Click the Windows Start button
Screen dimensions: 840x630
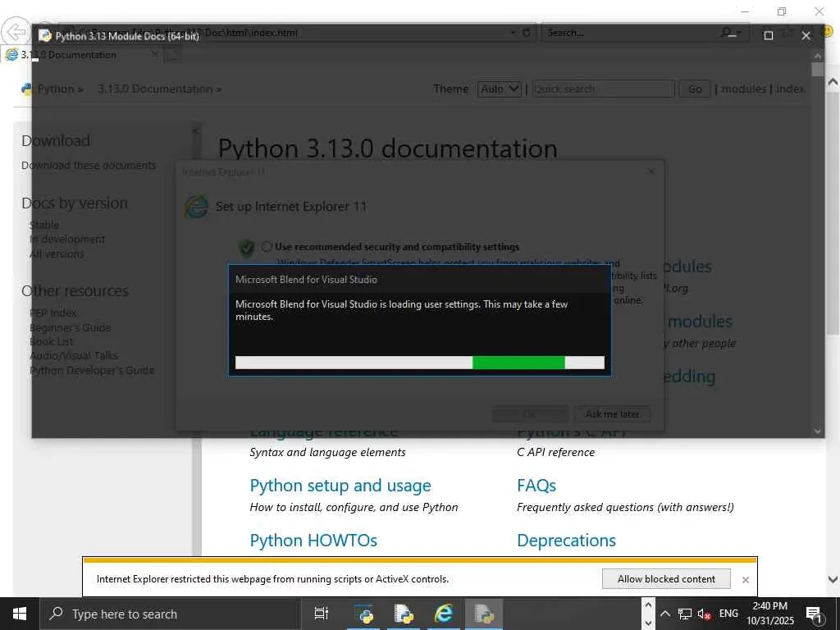20,614
